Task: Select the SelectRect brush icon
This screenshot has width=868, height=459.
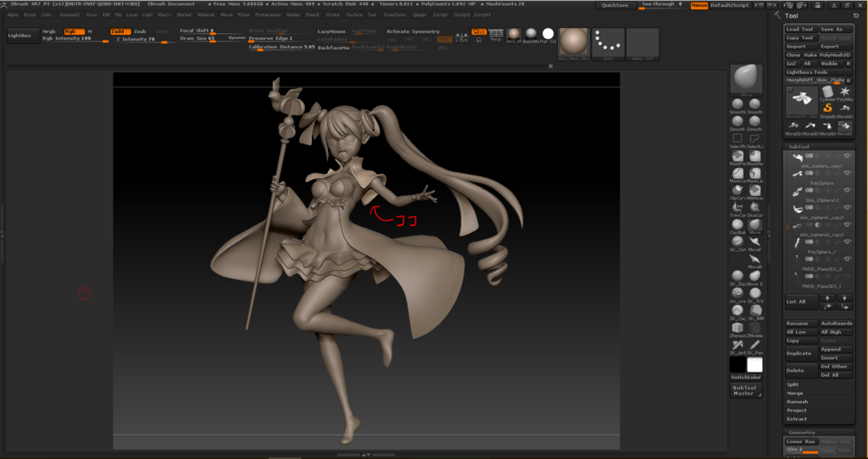Action: pos(737,138)
